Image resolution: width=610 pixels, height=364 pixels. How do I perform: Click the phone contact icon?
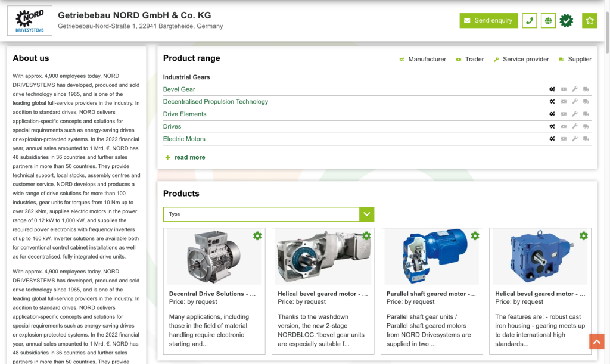[x=529, y=21]
